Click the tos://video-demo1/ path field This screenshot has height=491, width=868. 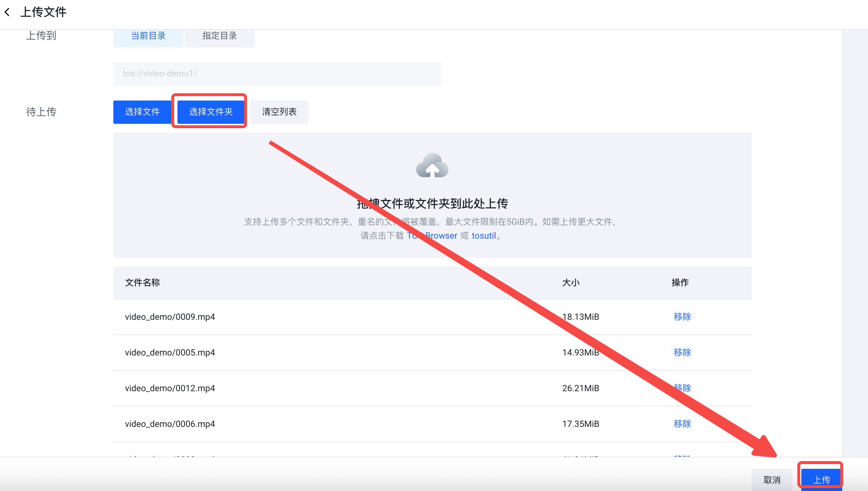(x=277, y=74)
